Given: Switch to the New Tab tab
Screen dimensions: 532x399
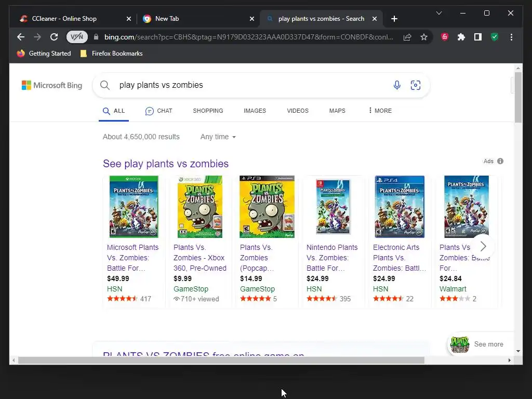Looking at the screenshot, I should (198, 19).
